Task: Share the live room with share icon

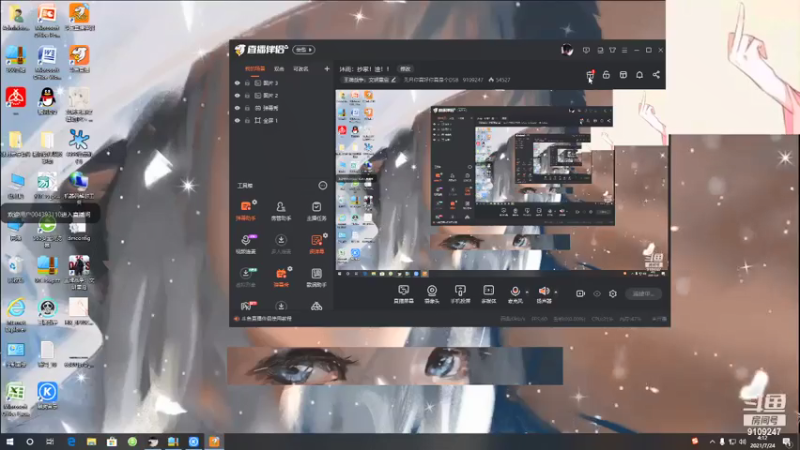Action: click(656, 75)
